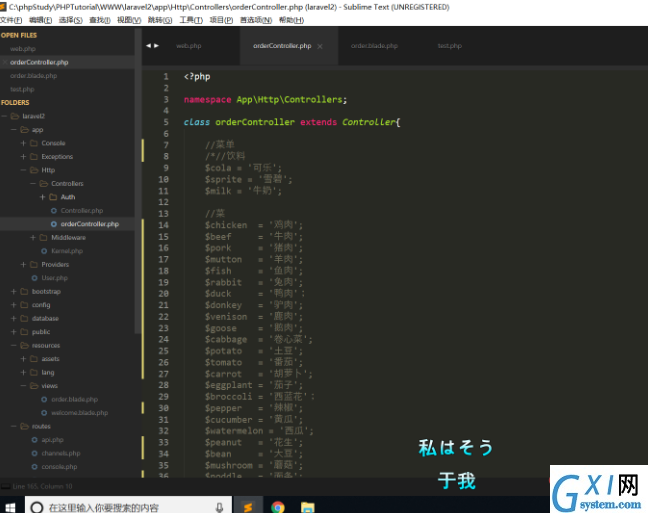Expand the lang folder
Viewport: 648px width, 513px height.
pyautogui.click(x=23, y=372)
